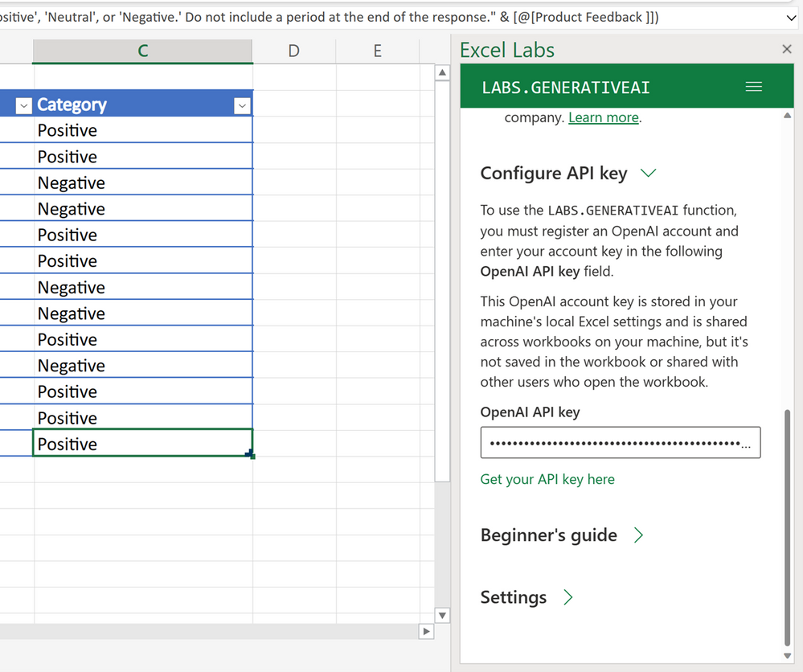Select the column D header
The width and height of the screenshot is (803, 672).
(x=293, y=50)
